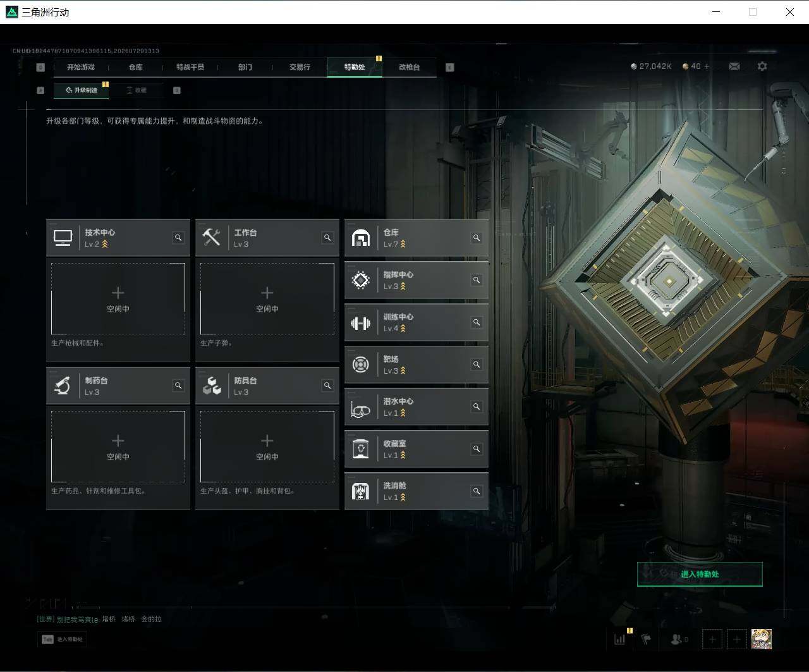
Task: Open the mail envelope icon
Action: click(x=734, y=66)
